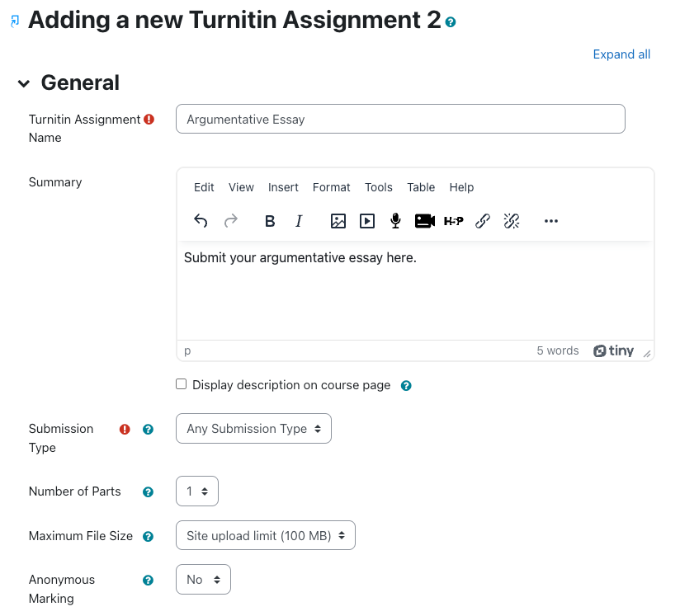Click in the Summary text area
The image size is (680, 616).
(415, 290)
